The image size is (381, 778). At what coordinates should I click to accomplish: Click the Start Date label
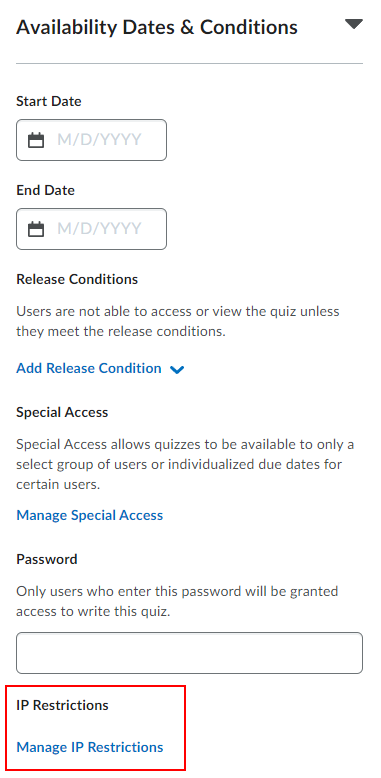[49, 101]
